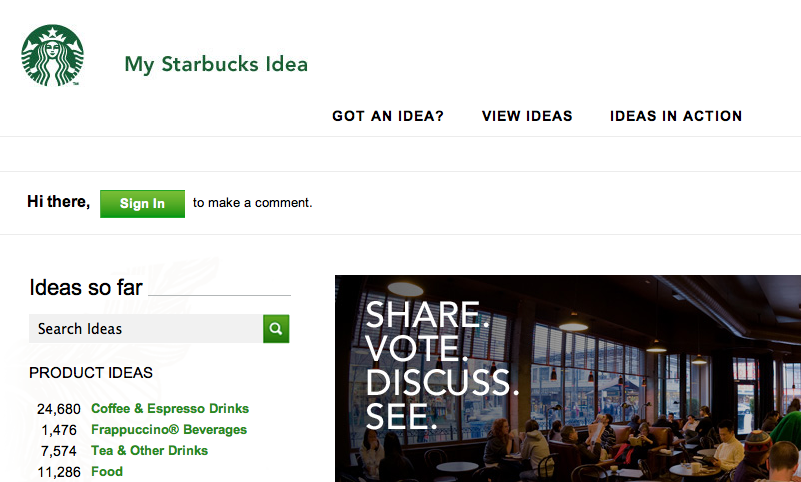Click the Ideas so far heading
Viewport: 801px width, 482px height.
pyautogui.click(x=86, y=288)
